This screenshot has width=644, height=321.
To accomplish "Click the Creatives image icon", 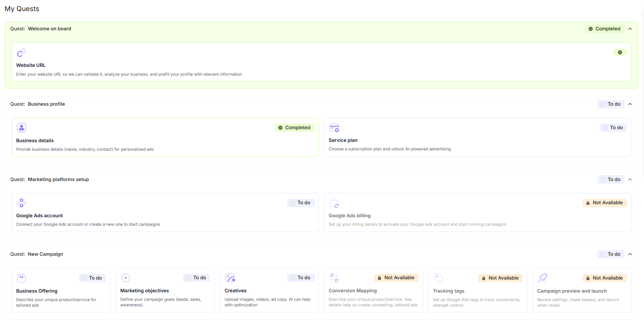I will 230,278.
